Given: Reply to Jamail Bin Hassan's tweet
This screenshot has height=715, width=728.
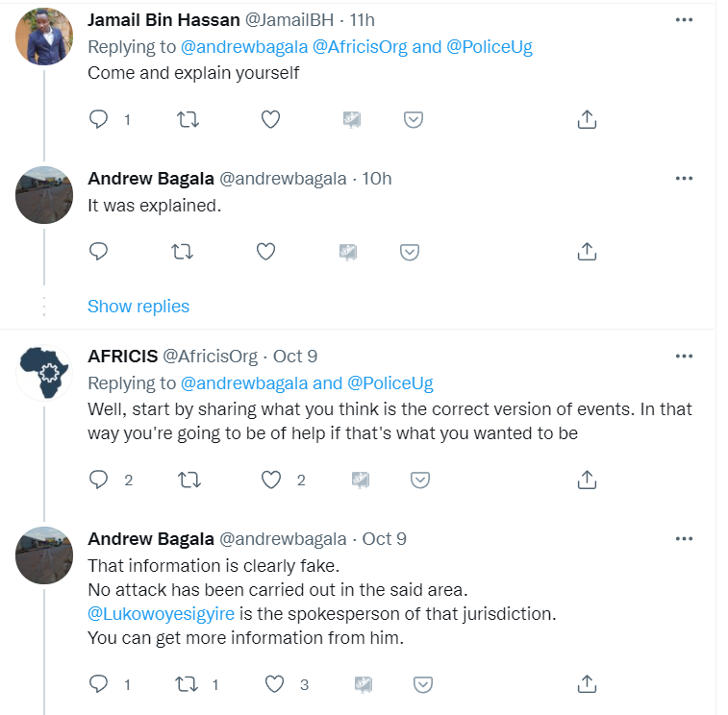Looking at the screenshot, I should click(98, 119).
